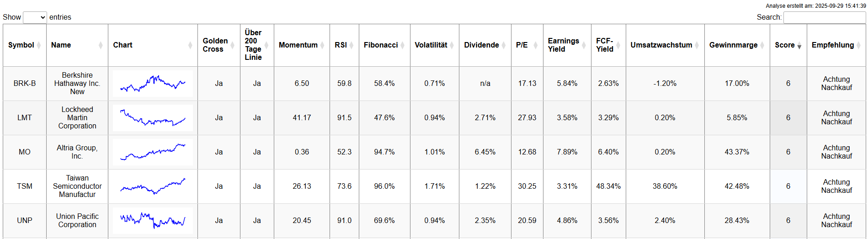Sort by Score descending arrow icon
This screenshot has height=239, width=868.
pyautogui.click(x=799, y=46)
